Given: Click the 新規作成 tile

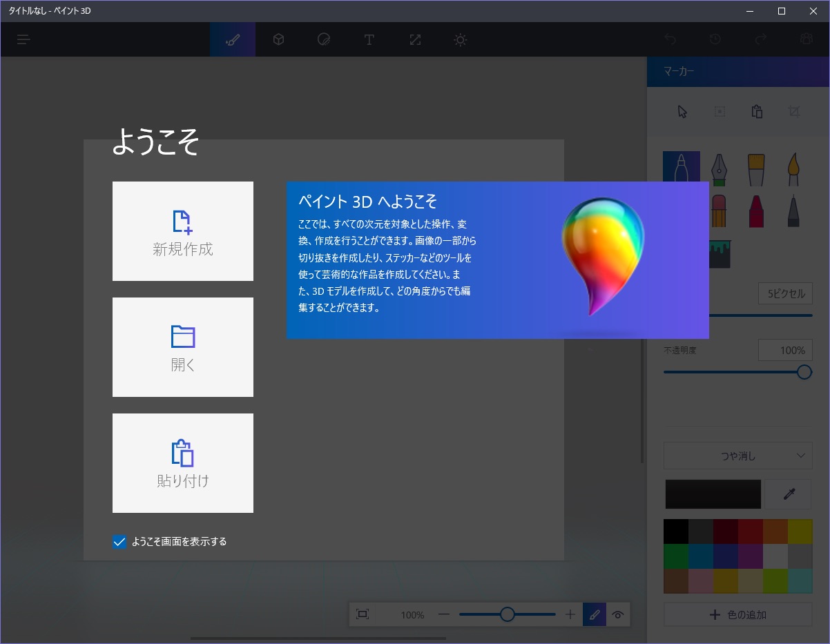Looking at the screenshot, I should (x=183, y=231).
